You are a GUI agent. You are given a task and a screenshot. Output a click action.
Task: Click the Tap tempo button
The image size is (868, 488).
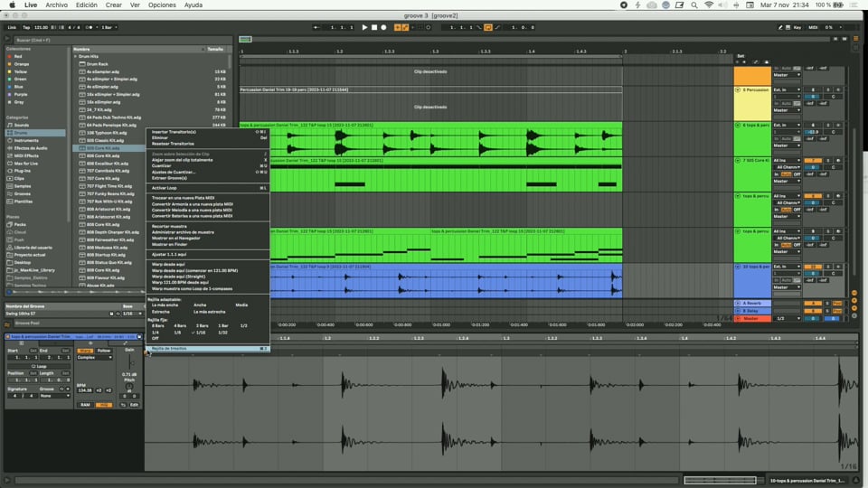coord(26,27)
